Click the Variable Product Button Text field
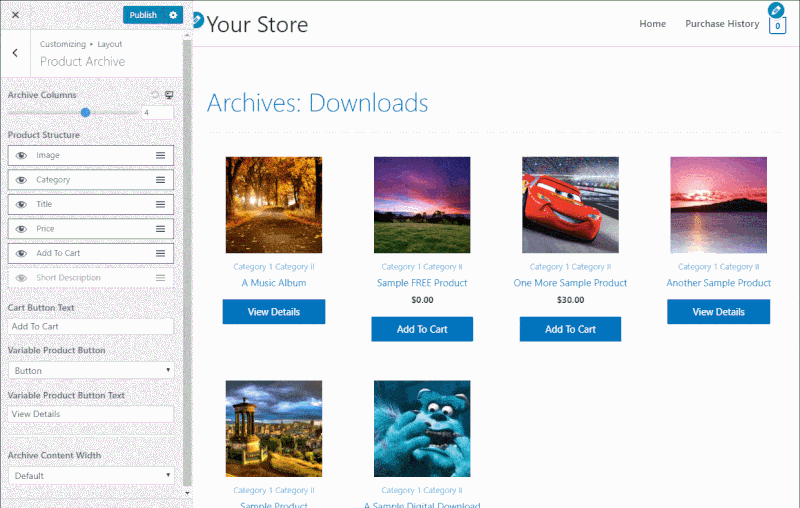Image resolution: width=800 pixels, height=508 pixels. pyautogui.click(x=91, y=414)
